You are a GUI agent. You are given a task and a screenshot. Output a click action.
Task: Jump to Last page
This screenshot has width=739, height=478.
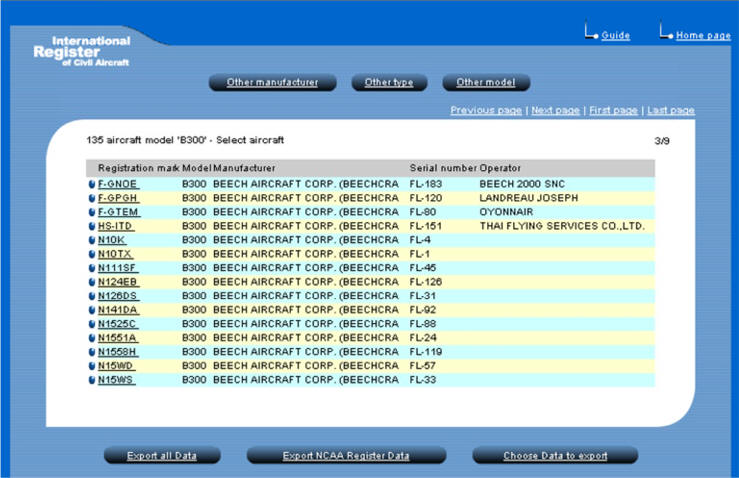pyautogui.click(x=671, y=110)
